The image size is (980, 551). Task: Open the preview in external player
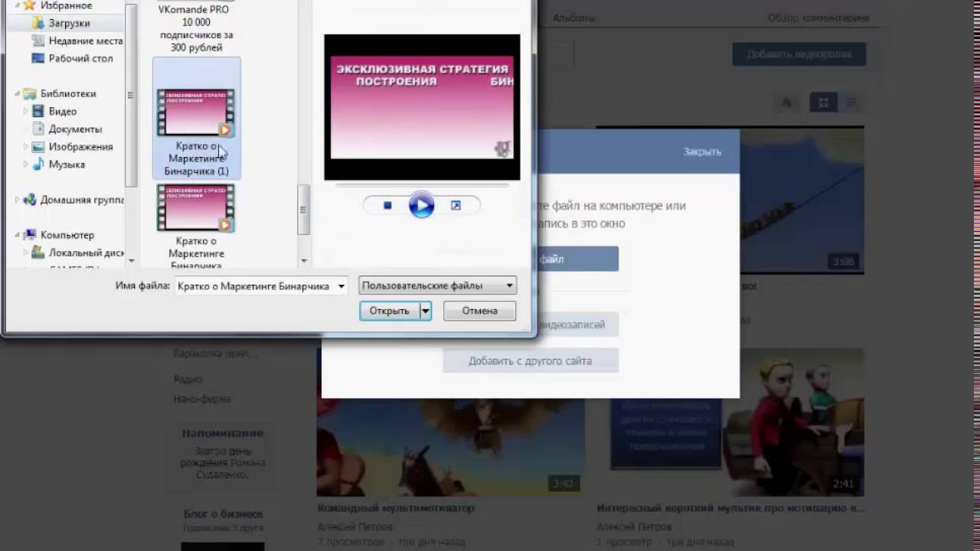pyautogui.click(x=456, y=205)
